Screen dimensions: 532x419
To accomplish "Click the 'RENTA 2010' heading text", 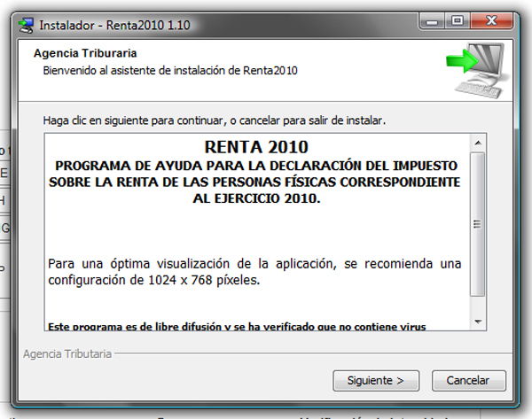I will (256, 147).
